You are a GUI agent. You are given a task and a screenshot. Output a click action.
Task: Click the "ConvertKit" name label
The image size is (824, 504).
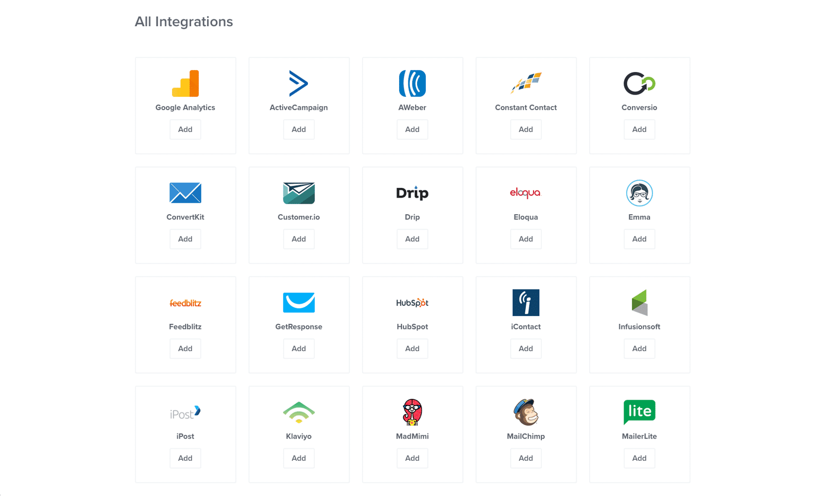point(185,217)
